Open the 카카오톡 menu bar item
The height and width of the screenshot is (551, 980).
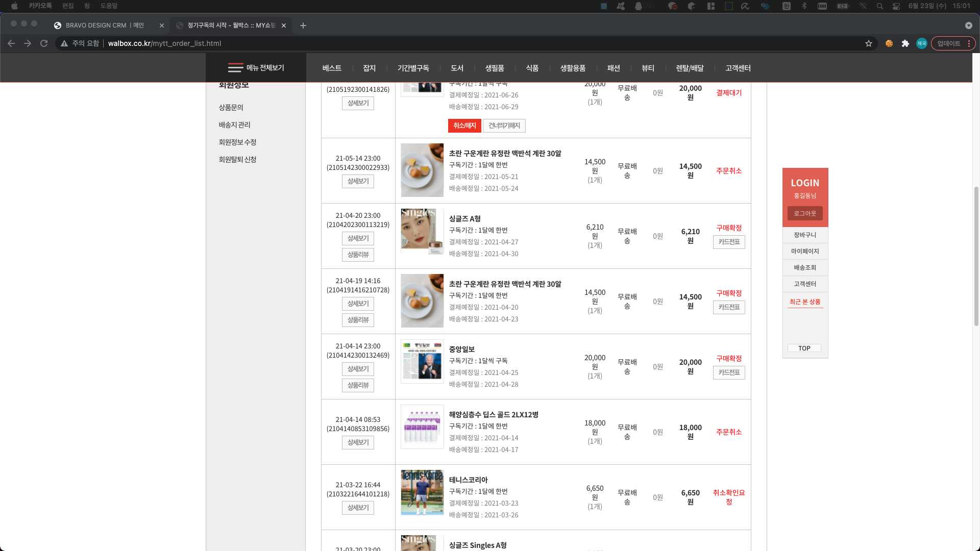pos(40,6)
